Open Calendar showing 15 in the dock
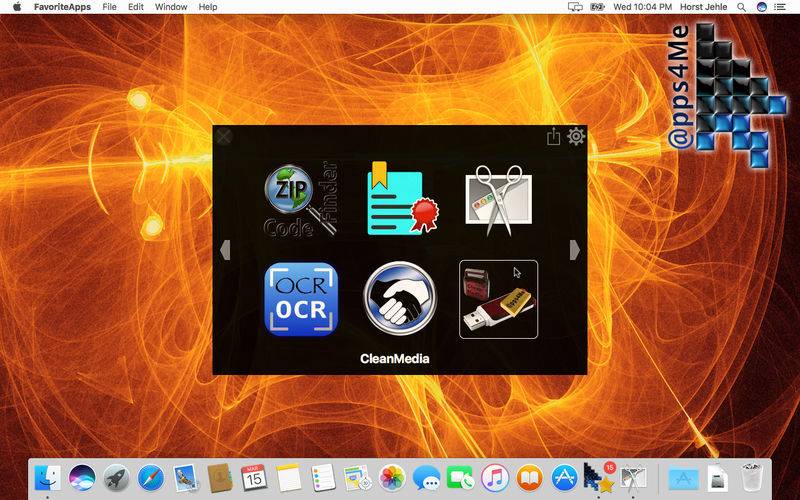The height and width of the screenshot is (500, 800). pos(254,478)
